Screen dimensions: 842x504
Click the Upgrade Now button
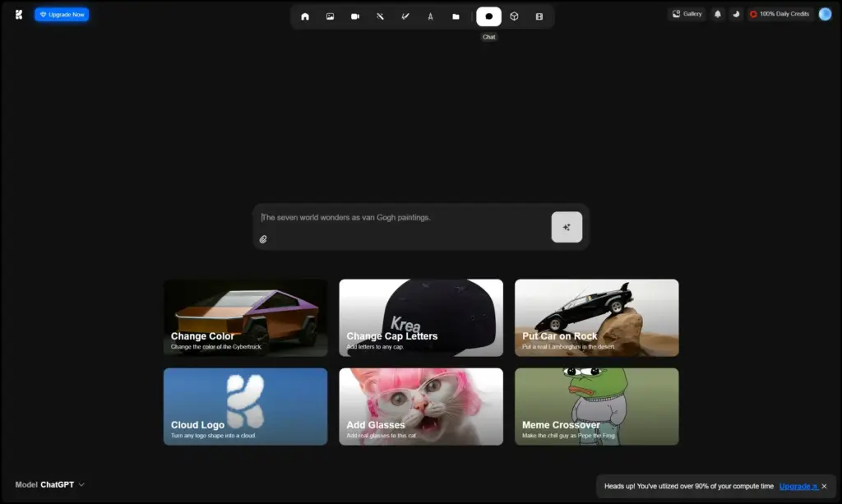pyautogui.click(x=62, y=15)
